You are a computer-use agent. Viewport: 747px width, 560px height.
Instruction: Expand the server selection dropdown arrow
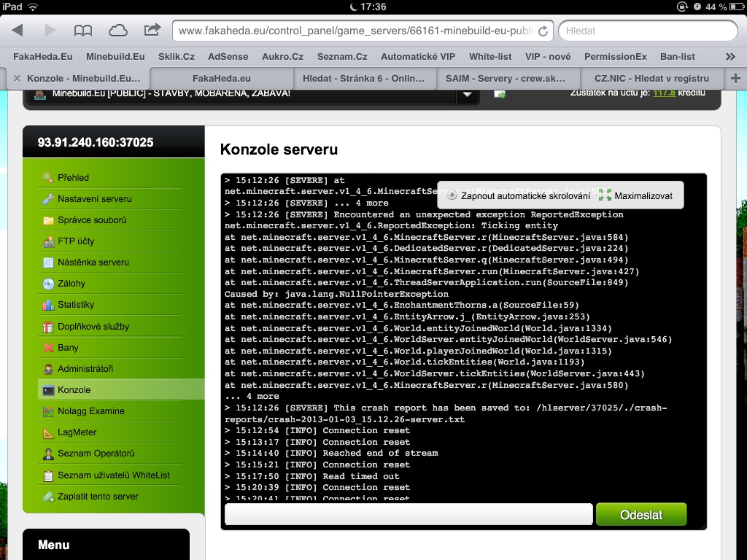click(468, 94)
